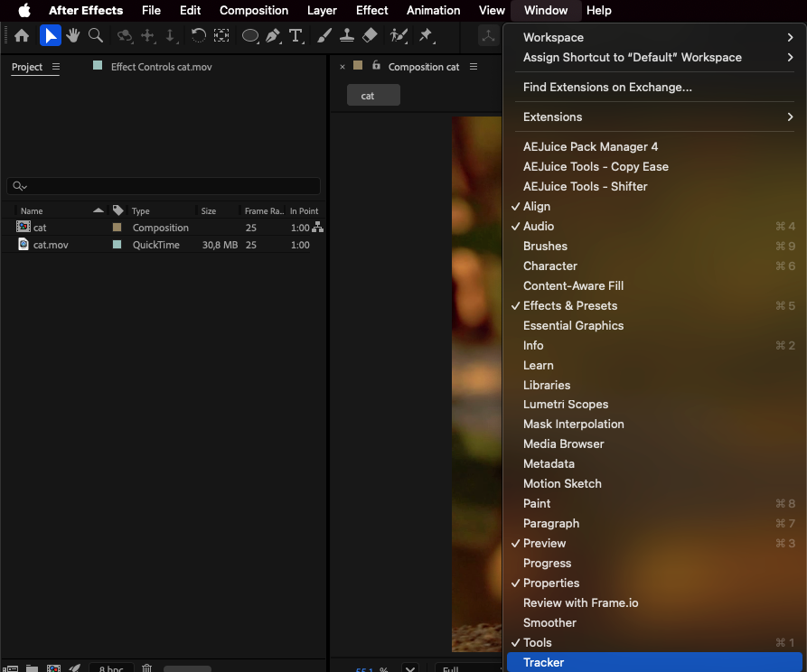This screenshot has width=807, height=672.
Task: Open the magnification ratio dropdown chevron
Action: point(410,668)
